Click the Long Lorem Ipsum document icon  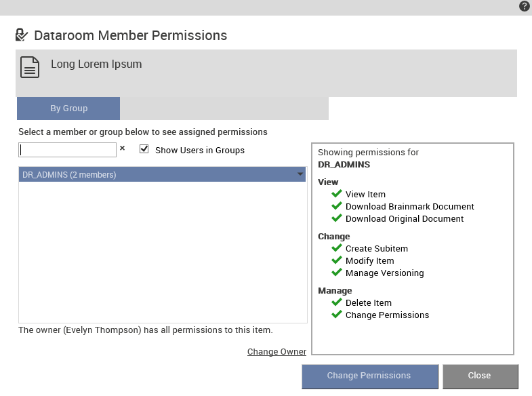coord(30,67)
